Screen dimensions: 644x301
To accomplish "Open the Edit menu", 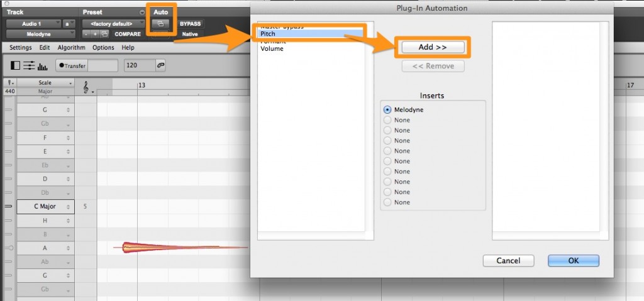I will [45, 48].
